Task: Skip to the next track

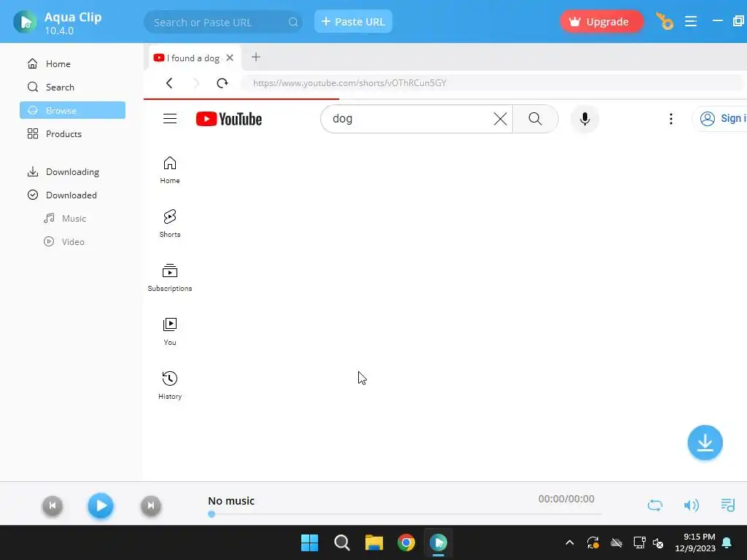Action: click(150, 505)
